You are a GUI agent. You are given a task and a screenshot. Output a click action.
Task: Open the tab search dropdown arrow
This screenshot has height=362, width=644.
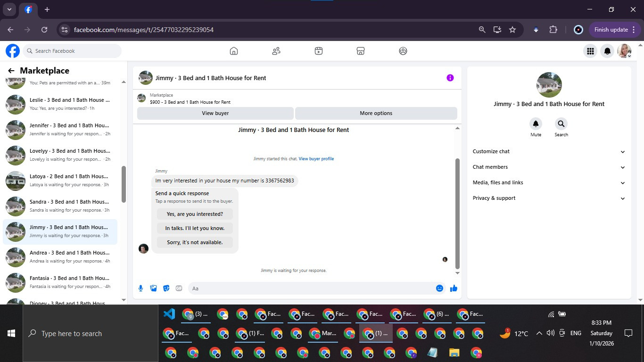(x=9, y=9)
